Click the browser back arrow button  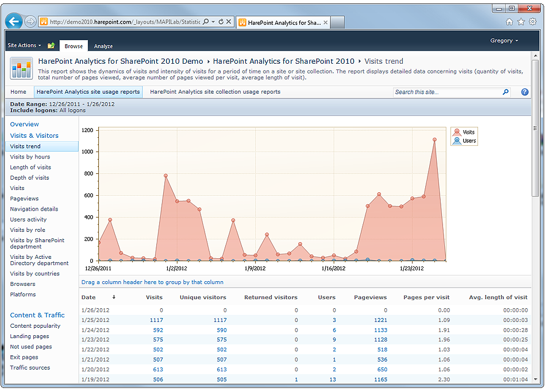[14, 22]
